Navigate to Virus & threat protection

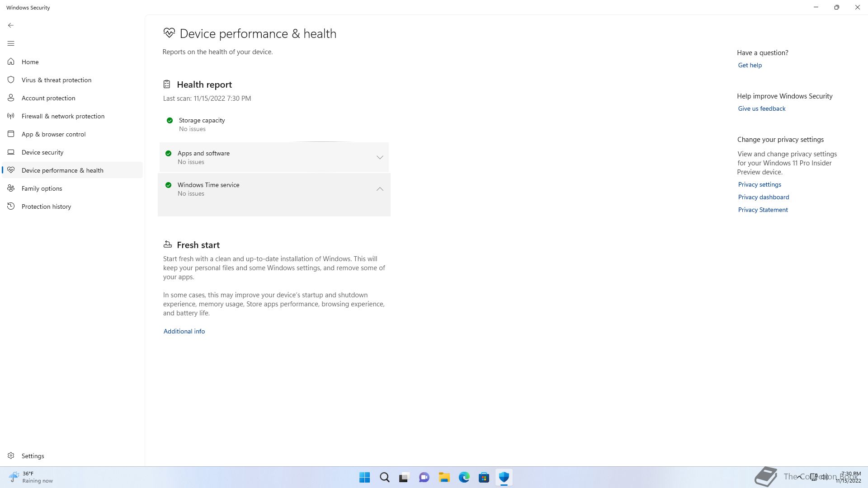click(72, 80)
